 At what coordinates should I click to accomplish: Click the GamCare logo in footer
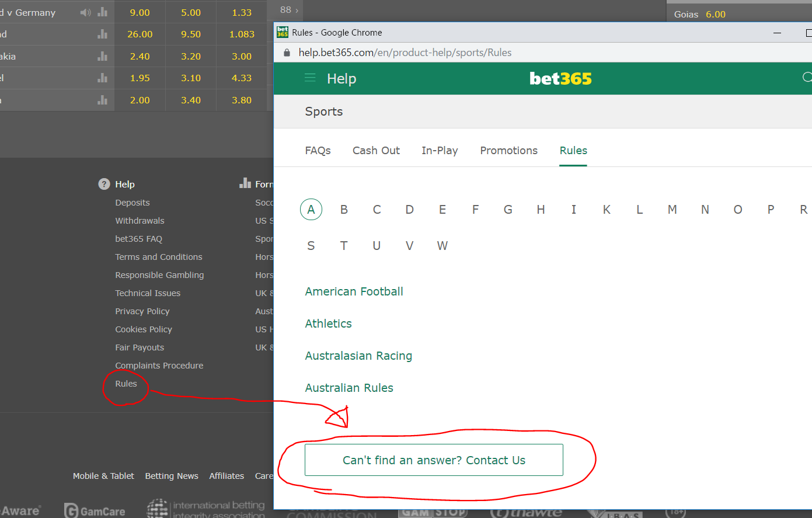pos(95,511)
